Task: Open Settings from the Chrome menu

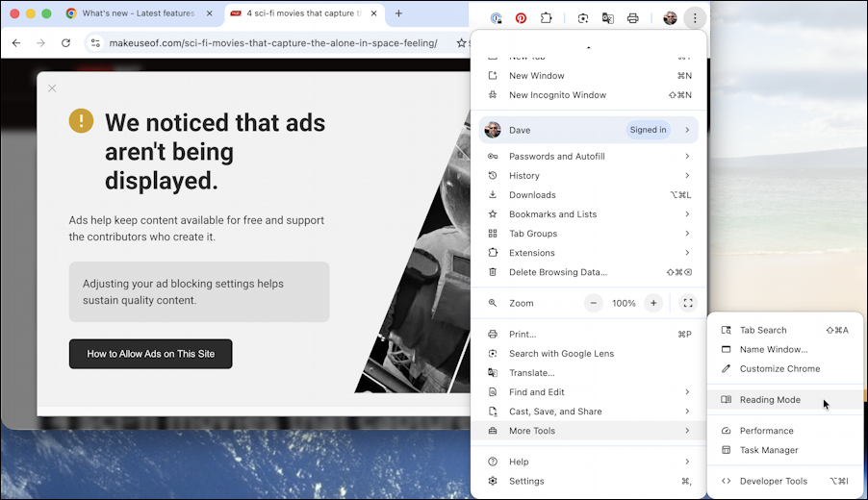Action: point(589,481)
